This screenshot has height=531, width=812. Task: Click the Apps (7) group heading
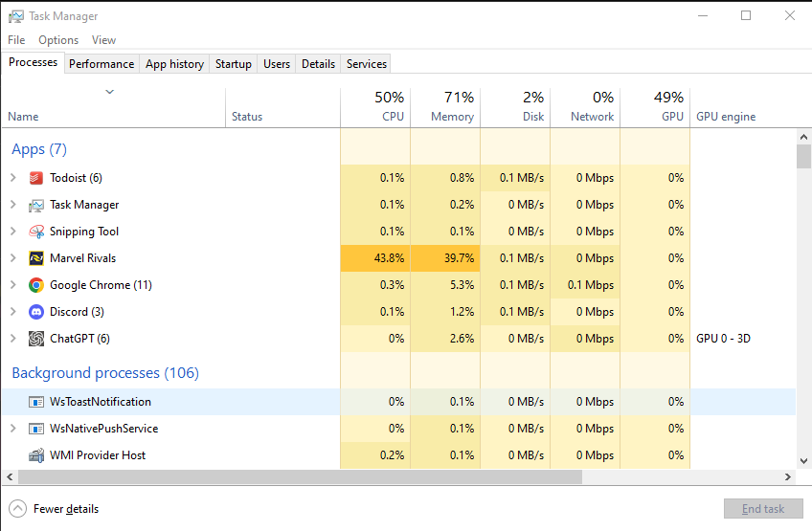point(39,149)
